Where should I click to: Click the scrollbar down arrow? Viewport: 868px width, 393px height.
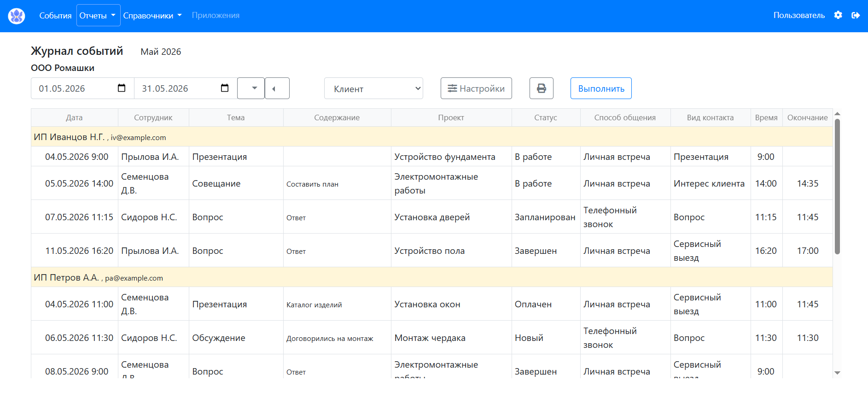tap(838, 373)
